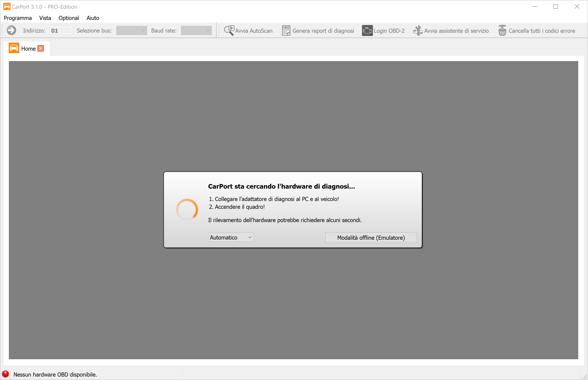588x380 pixels.
Task: Close the Home tab with red X
Action: [41, 48]
